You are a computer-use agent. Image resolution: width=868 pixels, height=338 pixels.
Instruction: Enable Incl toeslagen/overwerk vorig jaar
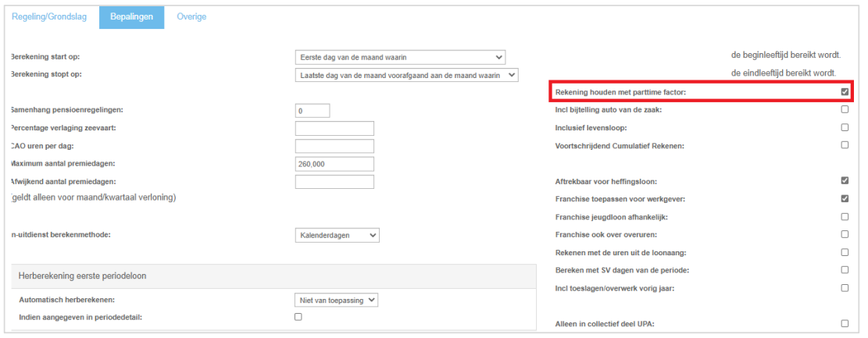coord(845,288)
